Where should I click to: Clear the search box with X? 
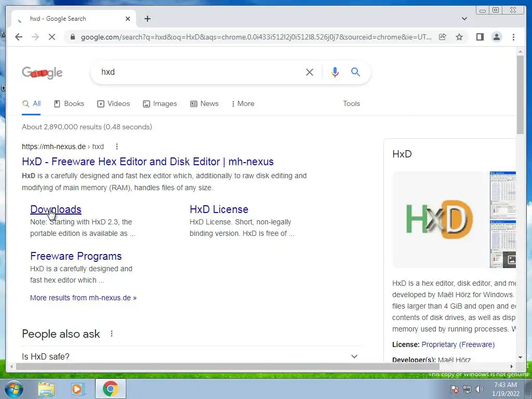click(x=310, y=72)
